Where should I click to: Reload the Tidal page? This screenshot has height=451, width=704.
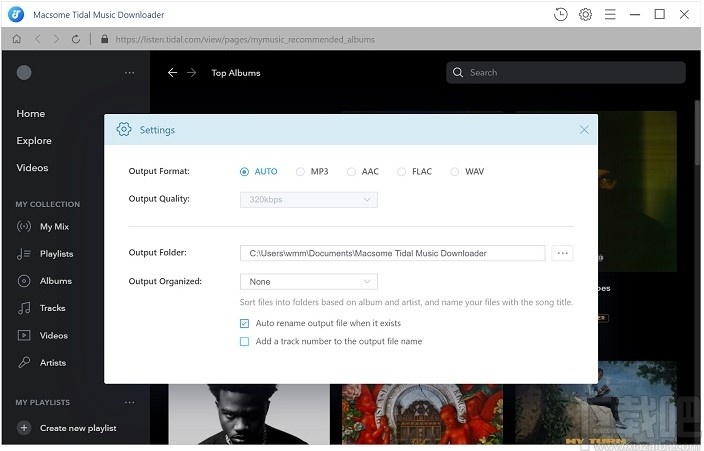(76, 39)
